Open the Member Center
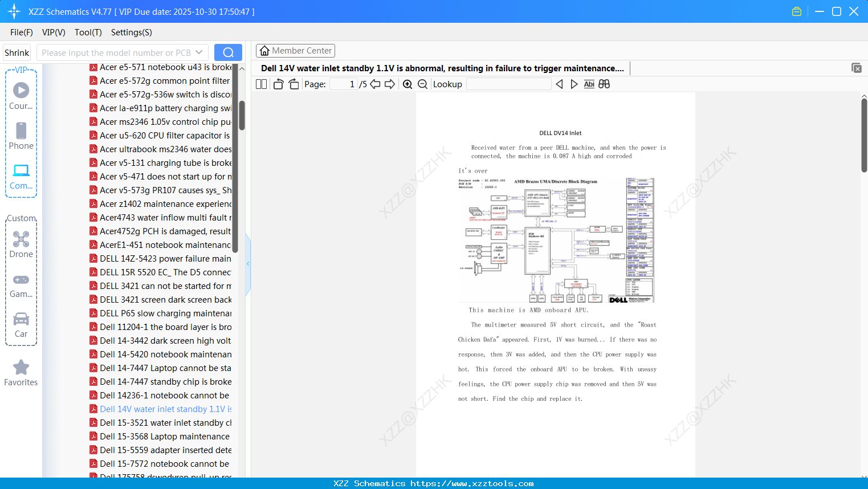Screen dimensions: 868x489 point(295,51)
